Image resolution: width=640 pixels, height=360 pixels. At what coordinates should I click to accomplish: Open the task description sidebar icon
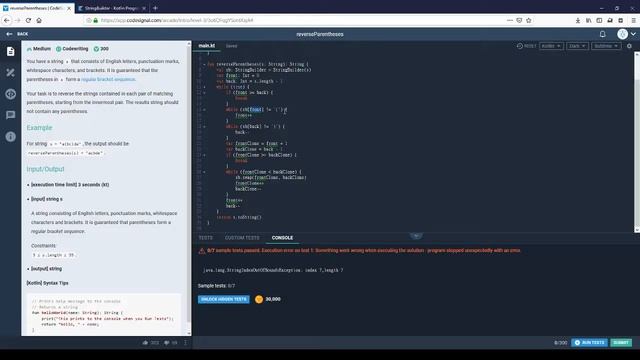11,51
